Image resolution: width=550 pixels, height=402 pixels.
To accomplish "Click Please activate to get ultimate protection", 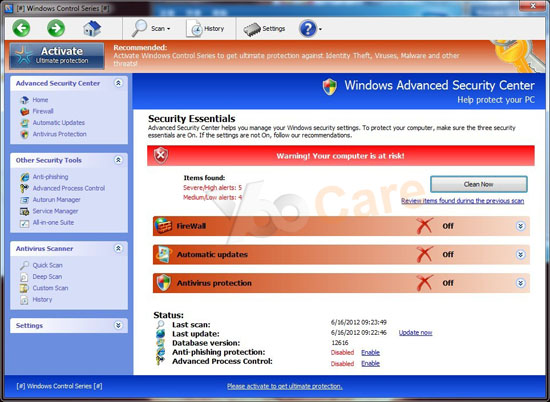I will pyautogui.click(x=284, y=386).
